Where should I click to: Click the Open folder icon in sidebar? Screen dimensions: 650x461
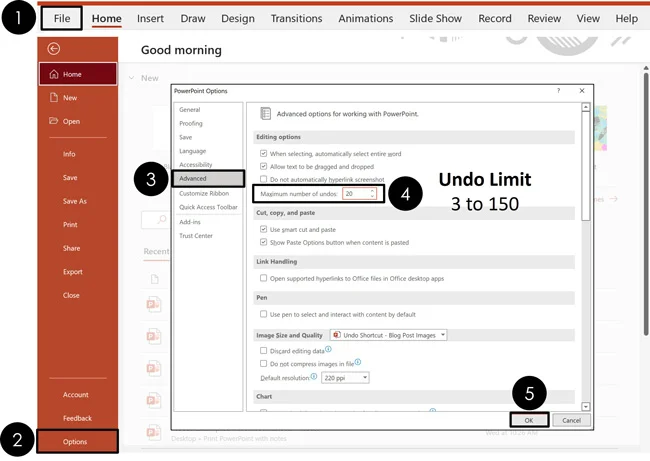point(53,121)
